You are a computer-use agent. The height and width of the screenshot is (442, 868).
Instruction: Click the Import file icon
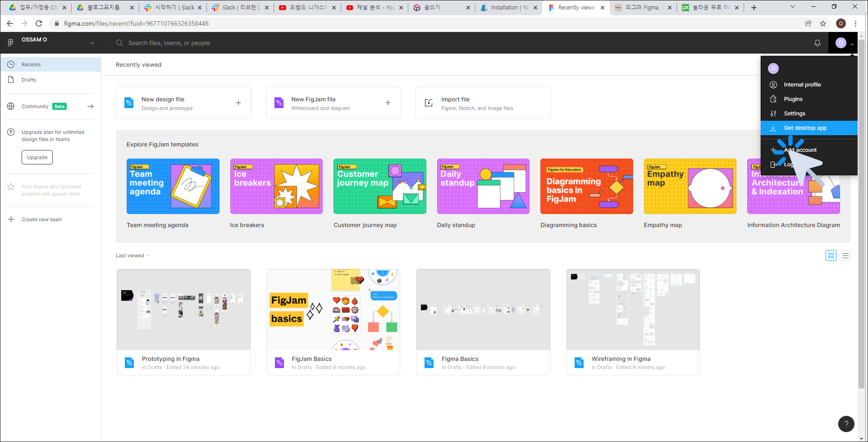pyautogui.click(x=429, y=103)
